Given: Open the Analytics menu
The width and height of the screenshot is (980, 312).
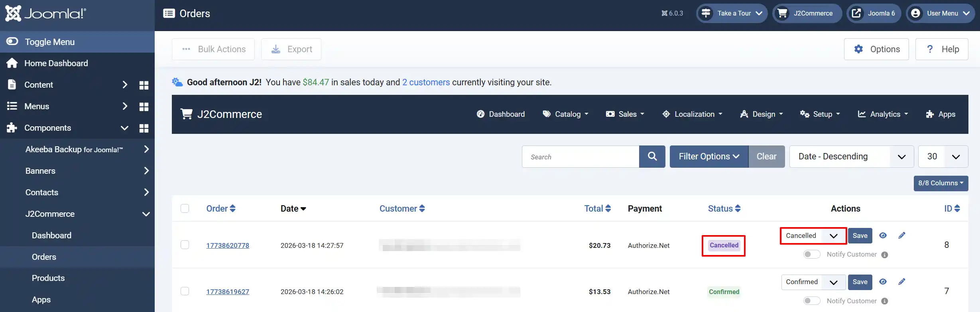Looking at the screenshot, I should (883, 114).
